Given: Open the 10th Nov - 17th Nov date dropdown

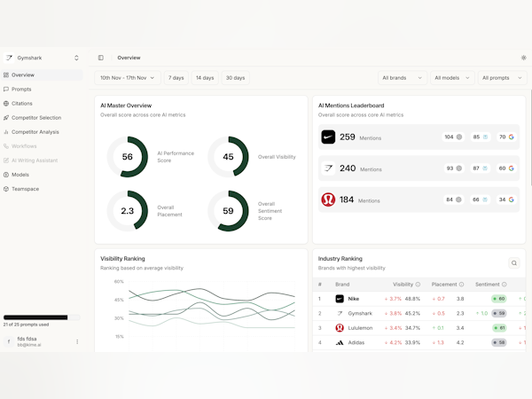Looking at the screenshot, I should (x=127, y=78).
